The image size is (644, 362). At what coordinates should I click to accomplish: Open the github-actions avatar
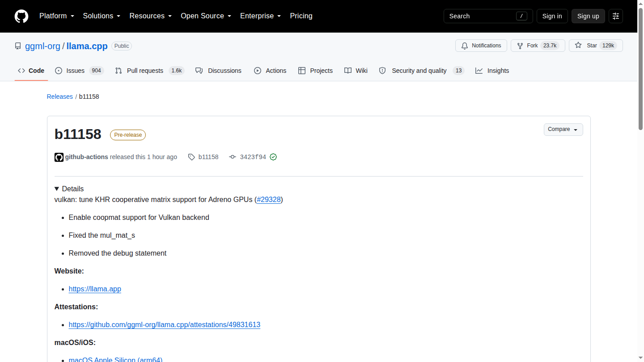point(59,157)
